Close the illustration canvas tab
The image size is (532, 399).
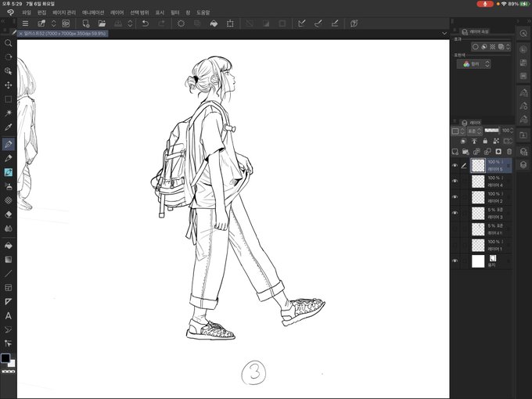[x=20, y=34]
